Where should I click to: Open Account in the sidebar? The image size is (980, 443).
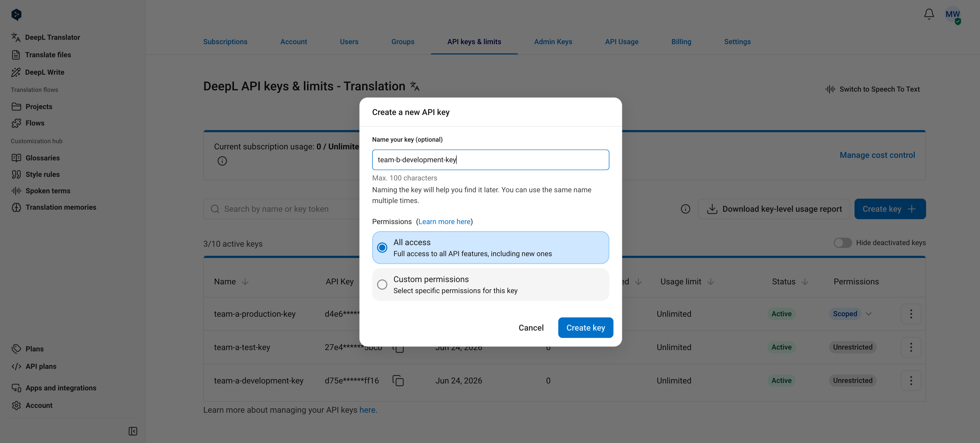tap(32, 405)
